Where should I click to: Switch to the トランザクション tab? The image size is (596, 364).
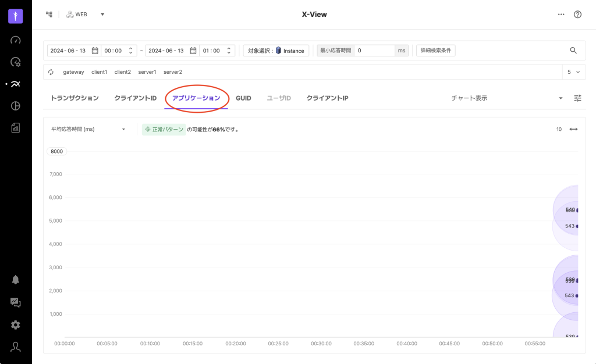point(74,98)
